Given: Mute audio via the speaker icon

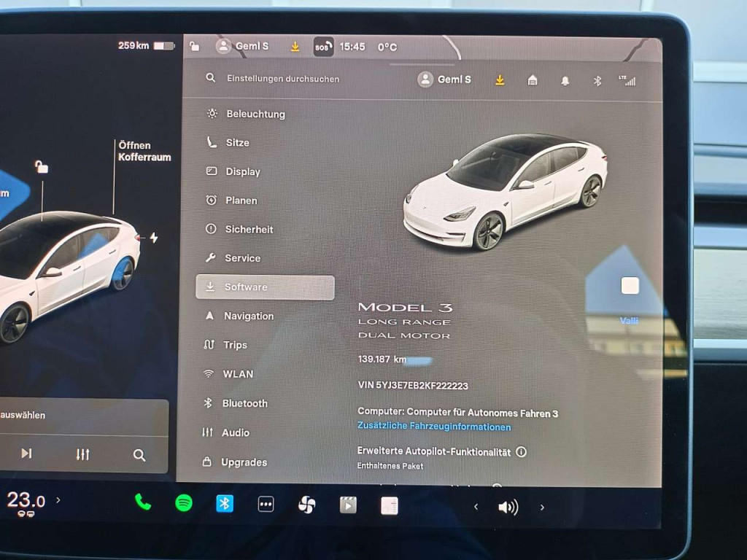Looking at the screenshot, I should click(508, 507).
